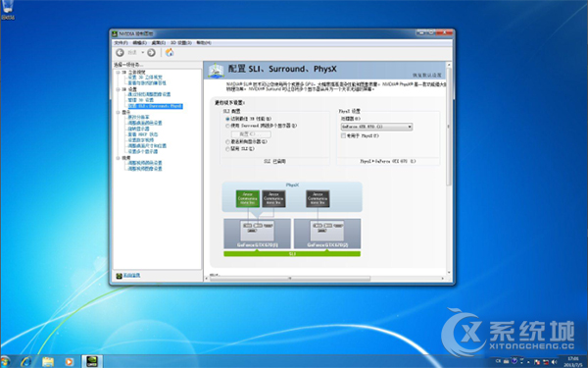This screenshot has height=368, width=588.
Task: Open 查看 HDCP 状态 page
Action: pos(143,134)
